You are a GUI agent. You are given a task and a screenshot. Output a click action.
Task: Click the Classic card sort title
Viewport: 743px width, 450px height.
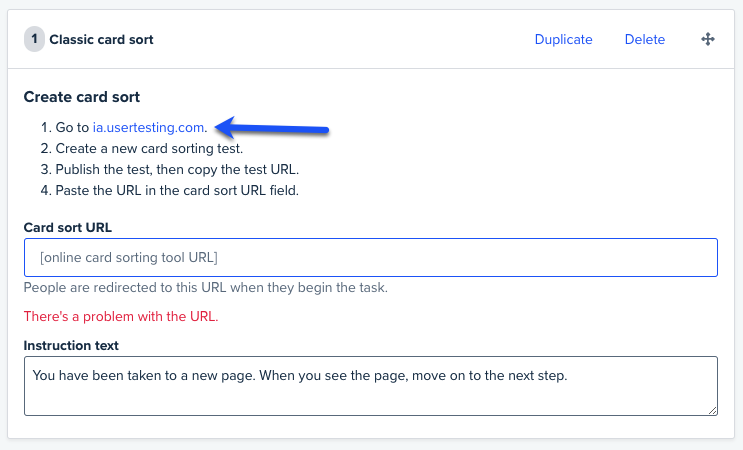point(101,39)
